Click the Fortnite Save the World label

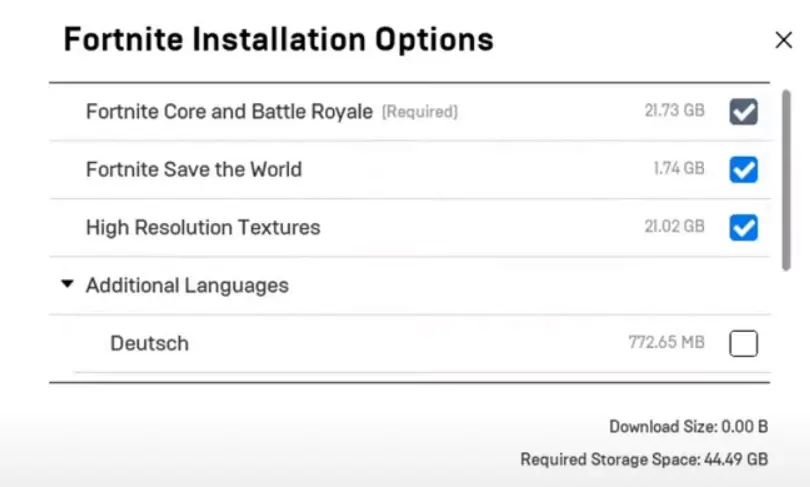[193, 170]
